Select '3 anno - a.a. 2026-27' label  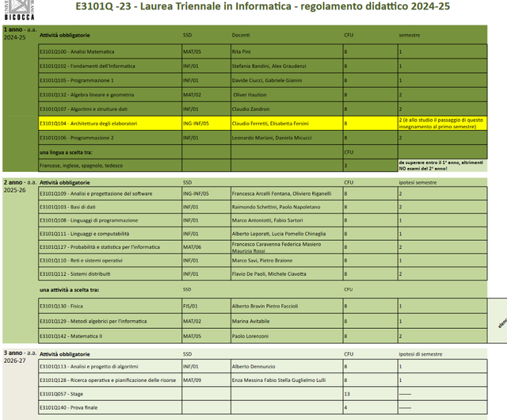click(20, 357)
